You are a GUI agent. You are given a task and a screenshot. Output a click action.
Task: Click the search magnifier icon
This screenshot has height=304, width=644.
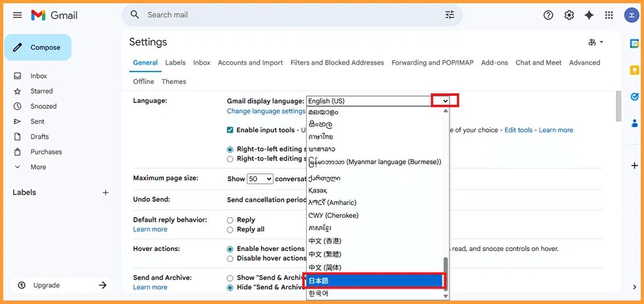(x=135, y=15)
